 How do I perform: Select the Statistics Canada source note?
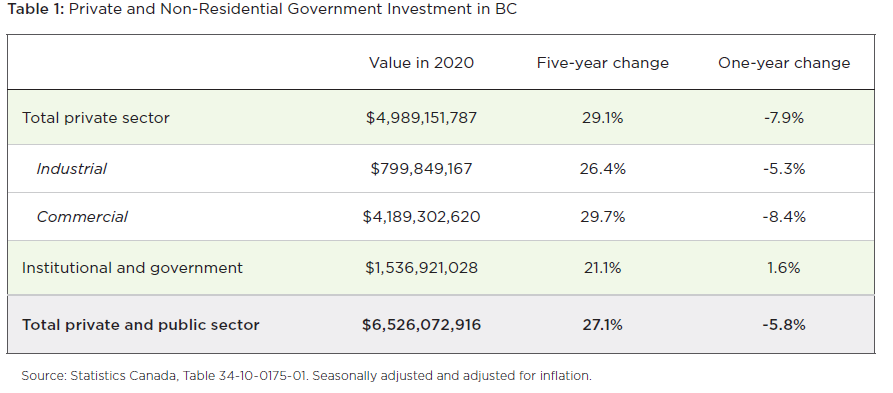click(306, 376)
